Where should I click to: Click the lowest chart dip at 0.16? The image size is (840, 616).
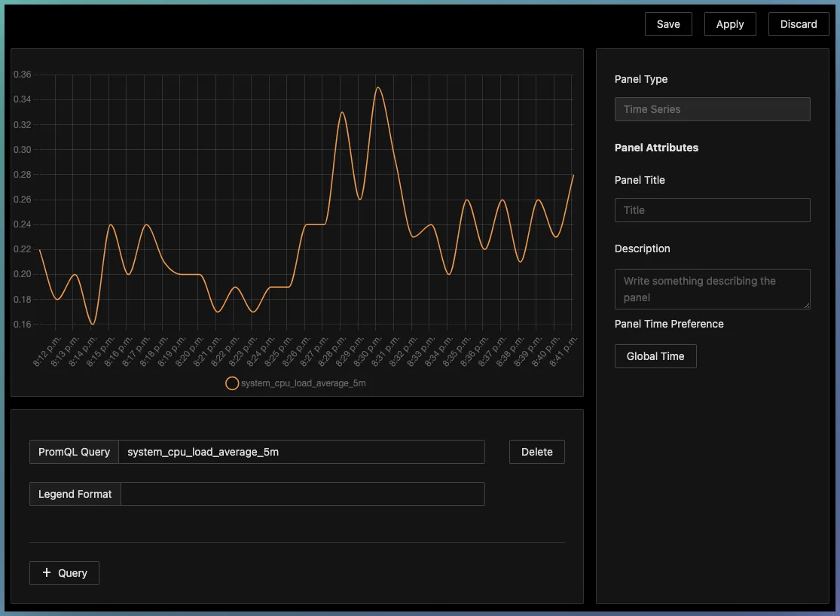93,324
